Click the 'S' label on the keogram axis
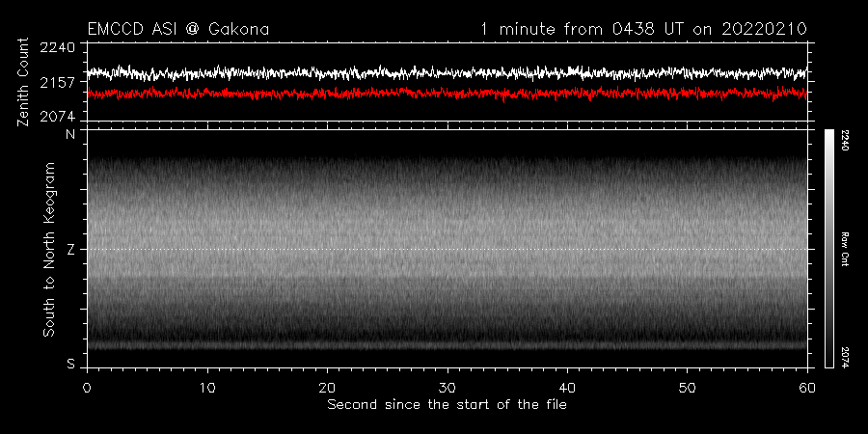 (70, 365)
